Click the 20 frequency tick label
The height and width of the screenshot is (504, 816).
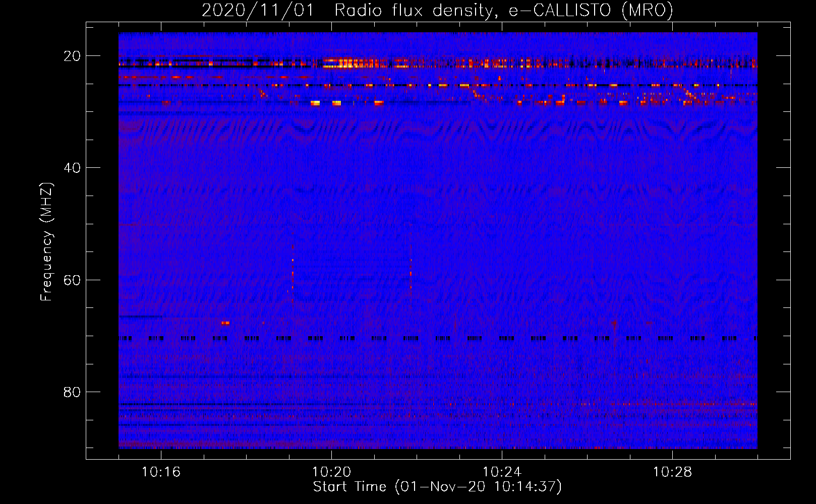pos(72,56)
